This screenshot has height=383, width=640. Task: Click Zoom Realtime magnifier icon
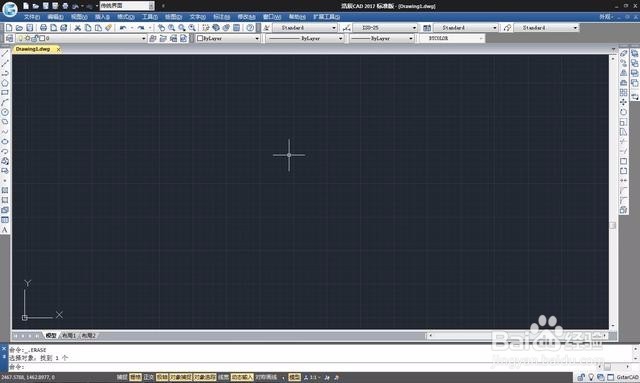point(172,28)
